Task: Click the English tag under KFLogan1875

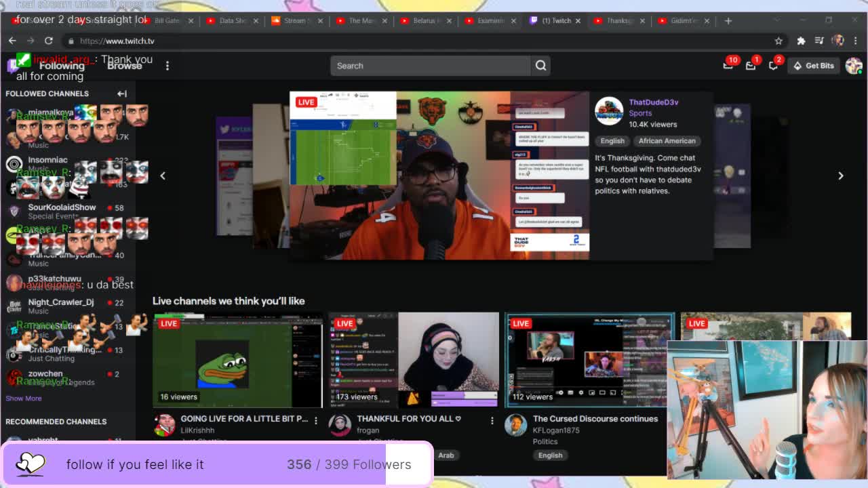Action: click(550, 455)
